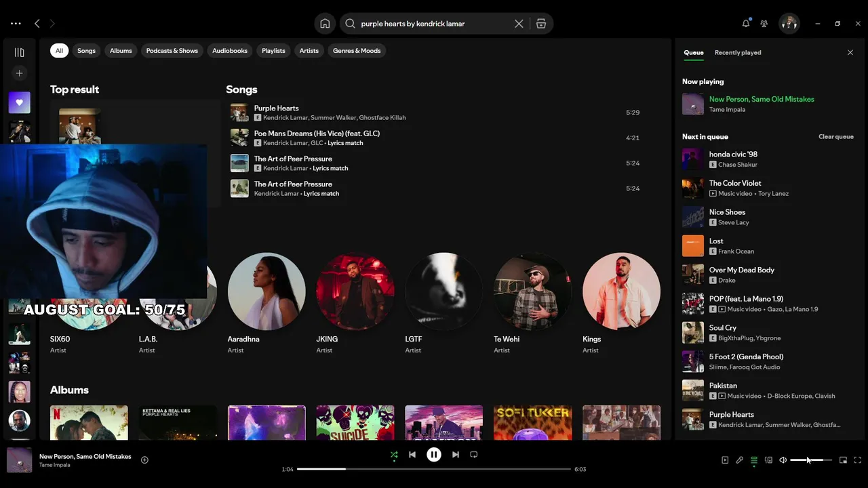The image size is (868, 488).
Task: Switch to Queue tab
Action: (693, 52)
